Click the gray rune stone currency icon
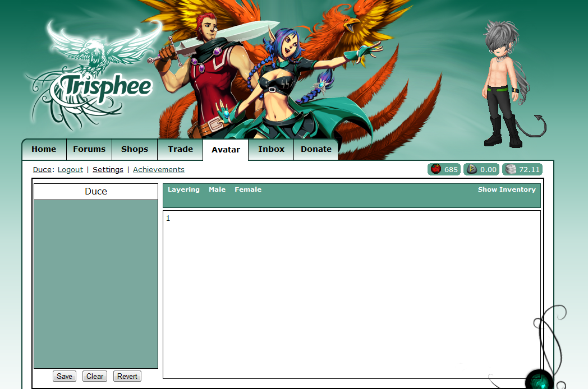588x389 pixels. pyautogui.click(x=471, y=169)
